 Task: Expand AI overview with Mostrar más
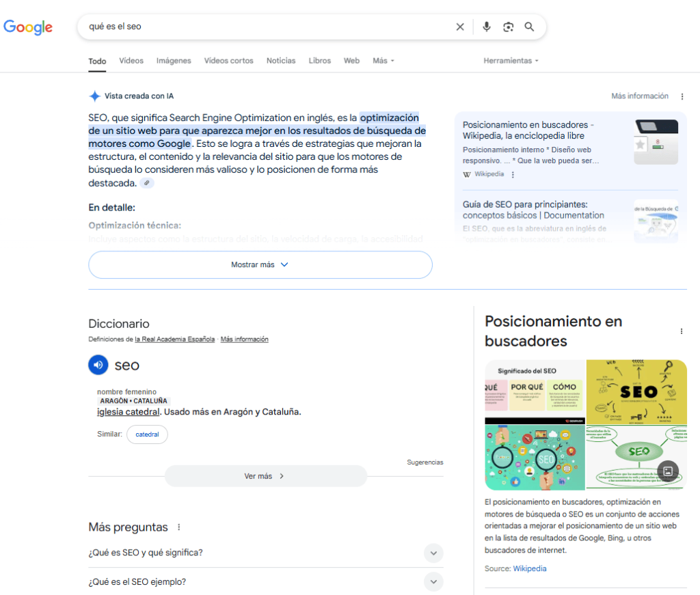tap(260, 265)
